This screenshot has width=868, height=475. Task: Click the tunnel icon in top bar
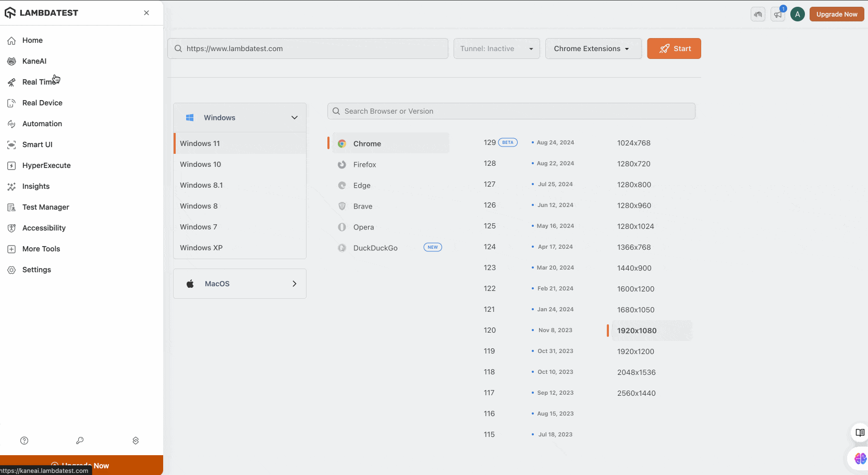[758, 15]
